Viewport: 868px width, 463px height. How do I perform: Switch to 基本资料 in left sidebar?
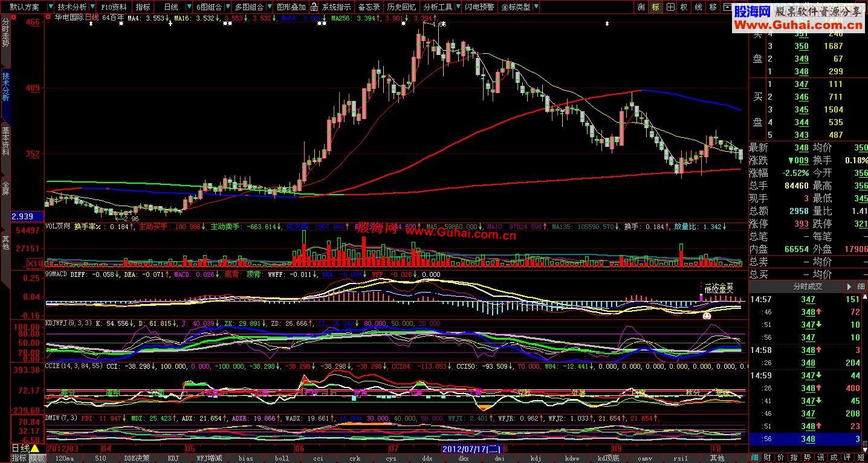pyautogui.click(x=5, y=141)
